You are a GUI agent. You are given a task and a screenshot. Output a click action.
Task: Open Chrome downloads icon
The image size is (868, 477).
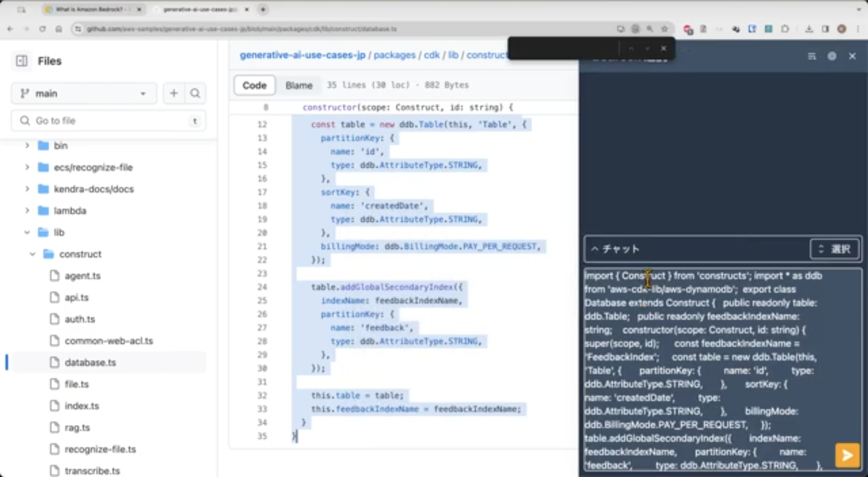click(x=809, y=29)
